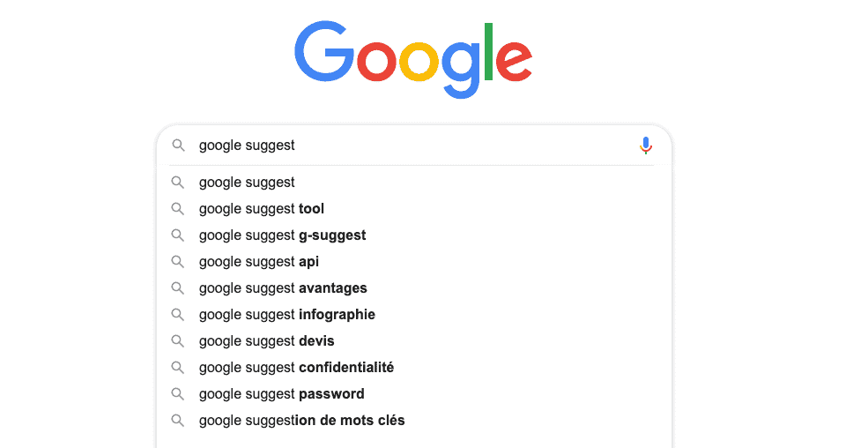
Task: Choose the "google suggest tool" suggestion
Action: click(x=262, y=209)
